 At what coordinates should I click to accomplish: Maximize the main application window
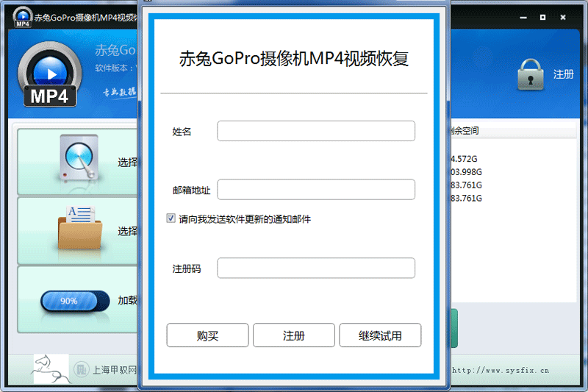pyautogui.click(x=542, y=18)
